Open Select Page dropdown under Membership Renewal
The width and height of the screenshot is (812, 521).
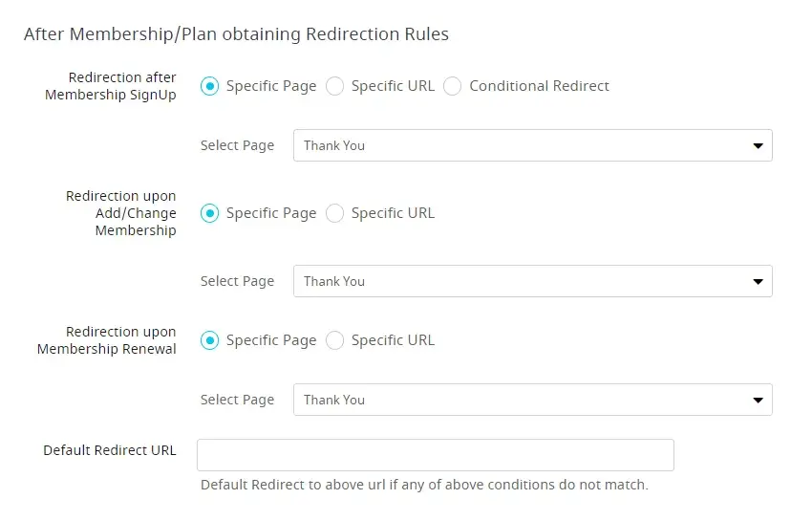click(x=532, y=400)
